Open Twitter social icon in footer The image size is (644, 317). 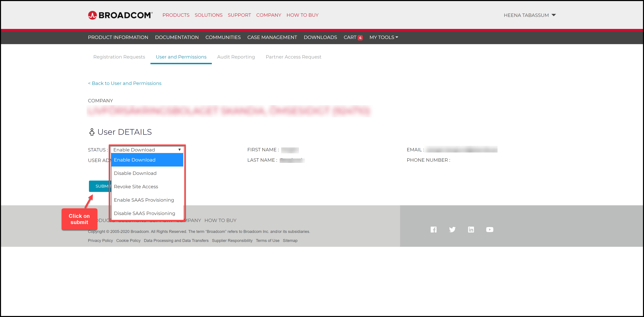tap(452, 230)
